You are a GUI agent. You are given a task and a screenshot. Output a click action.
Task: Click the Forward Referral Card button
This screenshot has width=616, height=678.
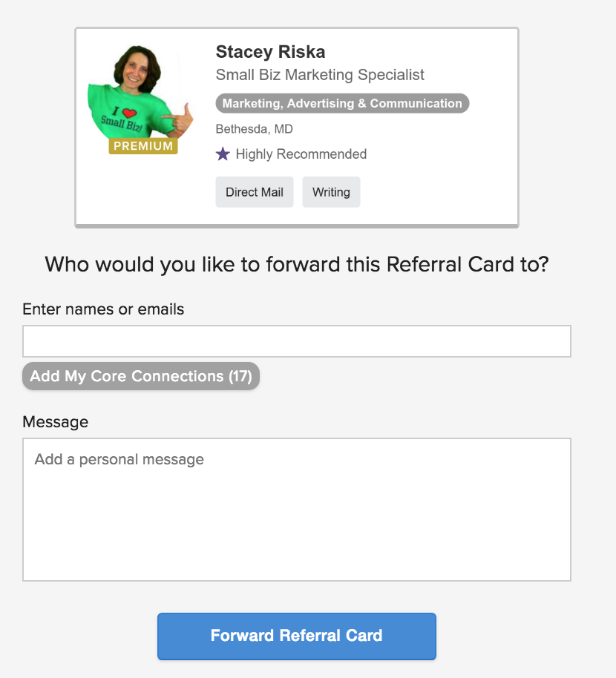pos(296,636)
